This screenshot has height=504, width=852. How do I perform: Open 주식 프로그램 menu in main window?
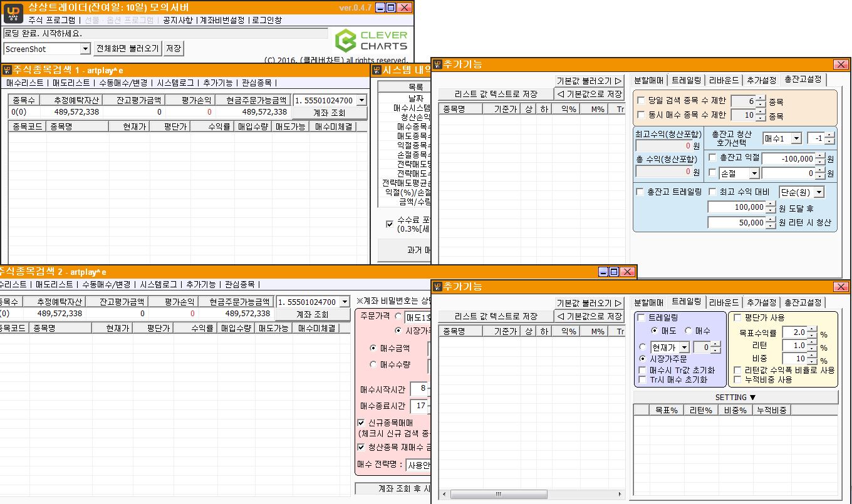point(51,20)
